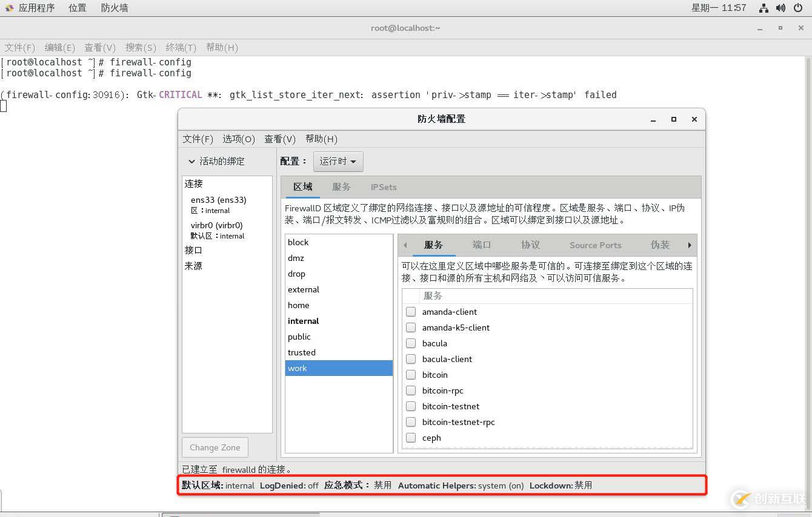Select the ens33 (ens33) connection

[227, 205]
